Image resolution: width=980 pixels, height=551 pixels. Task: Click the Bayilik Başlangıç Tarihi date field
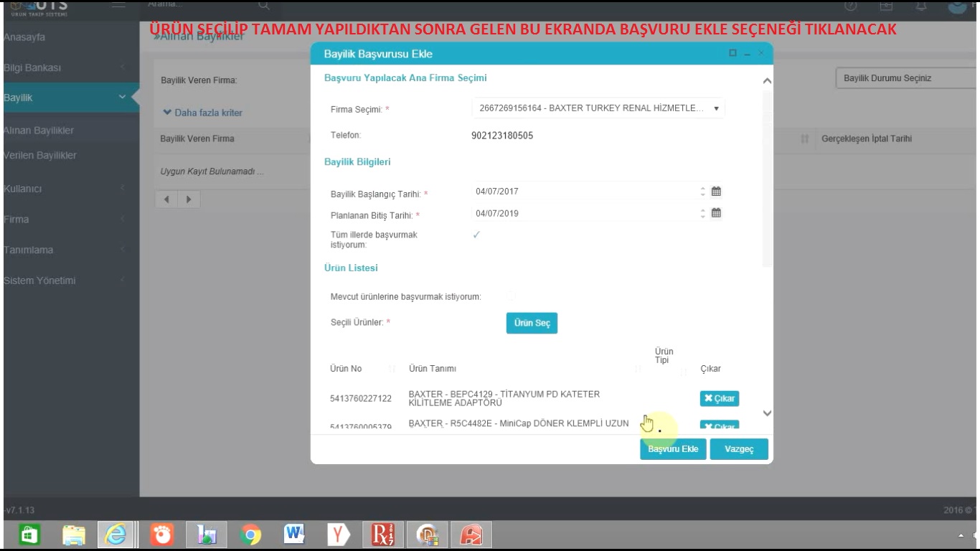tap(585, 192)
